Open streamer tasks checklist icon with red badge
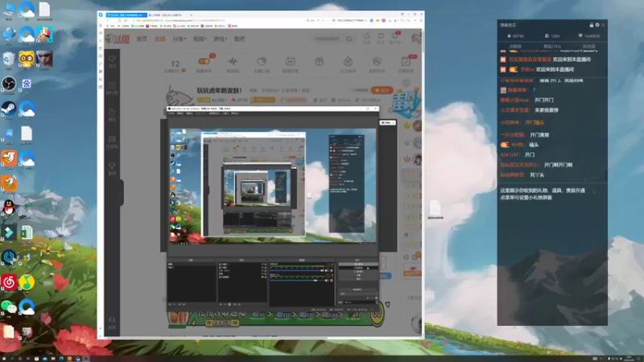Image resolution: width=644 pixels, height=362 pixels. [406, 62]
